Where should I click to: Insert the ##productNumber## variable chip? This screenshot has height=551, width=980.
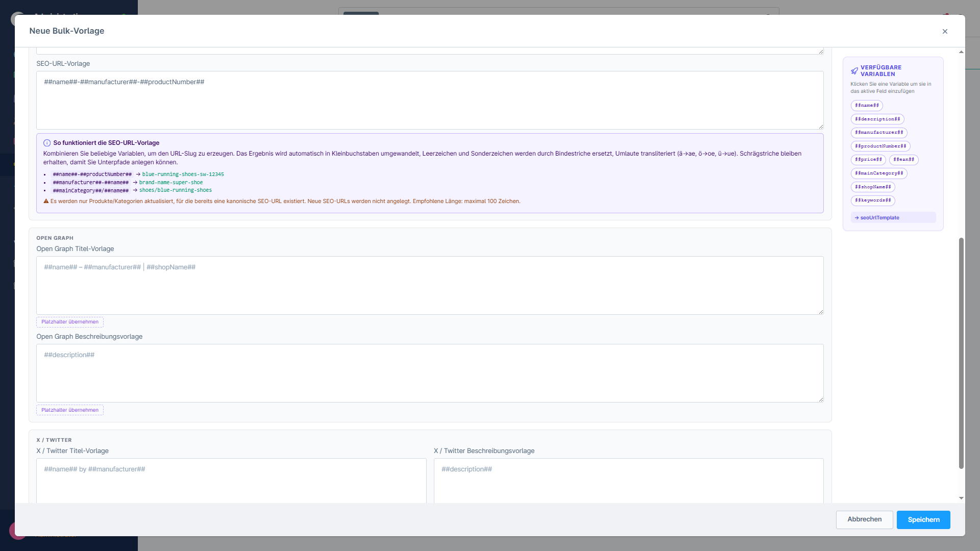click(x=880, y=146)
